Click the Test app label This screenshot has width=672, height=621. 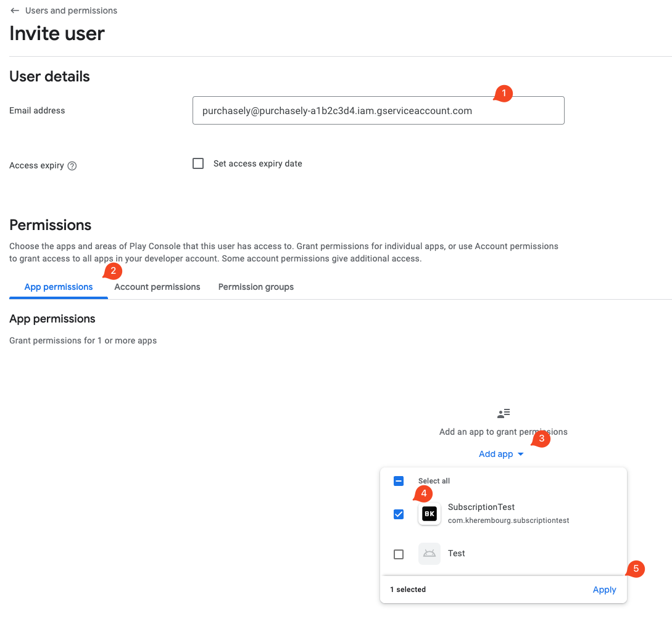tap(457, 553)
